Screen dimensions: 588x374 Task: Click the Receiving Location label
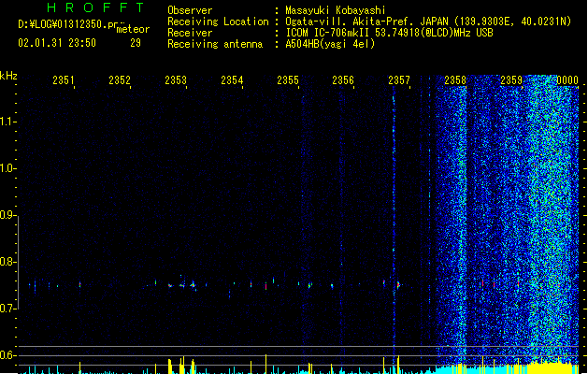click(x=218, y=22)
